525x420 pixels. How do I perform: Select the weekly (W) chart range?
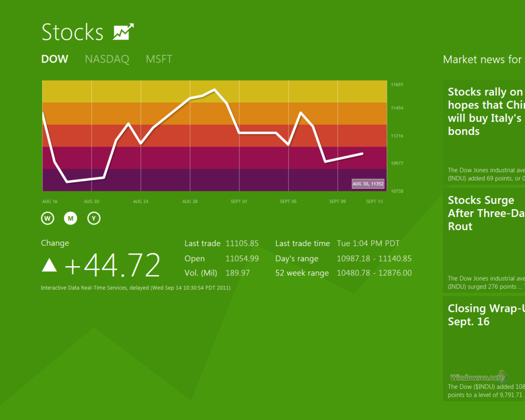pos(48,218)
